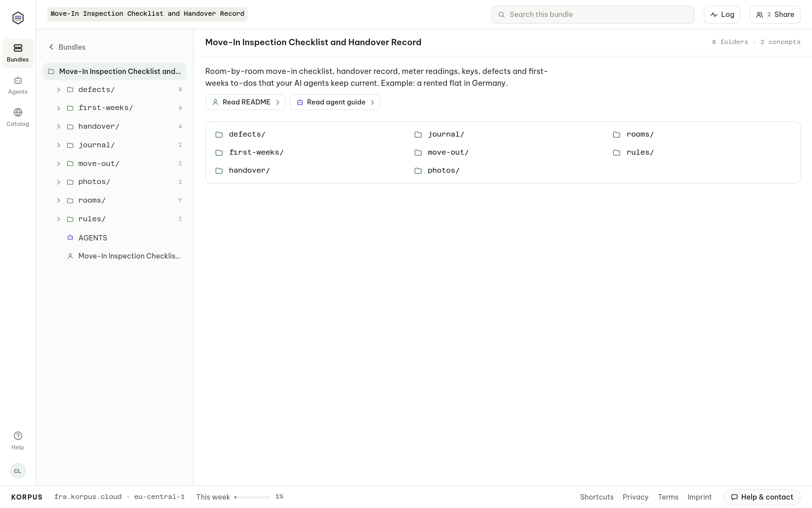812x508 pixels.
Task: Open the CL user avatar
Action: click(x=18, y=471)
